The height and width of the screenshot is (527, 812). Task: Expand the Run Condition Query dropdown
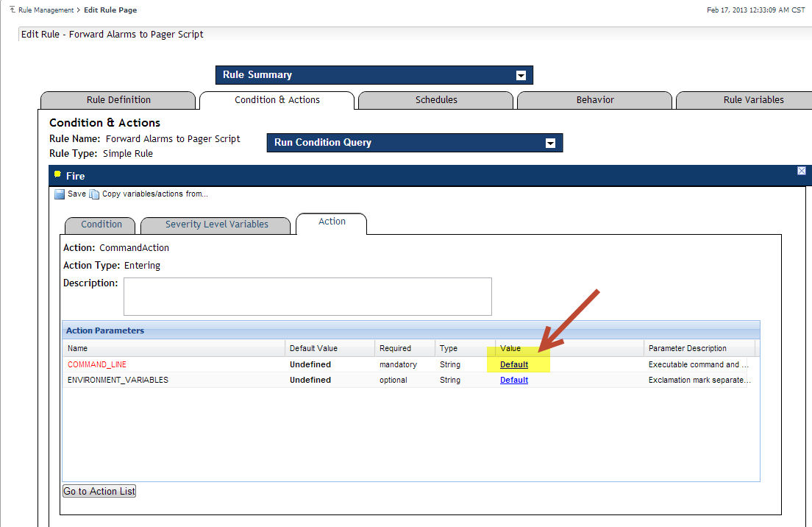tap(550, 144)
